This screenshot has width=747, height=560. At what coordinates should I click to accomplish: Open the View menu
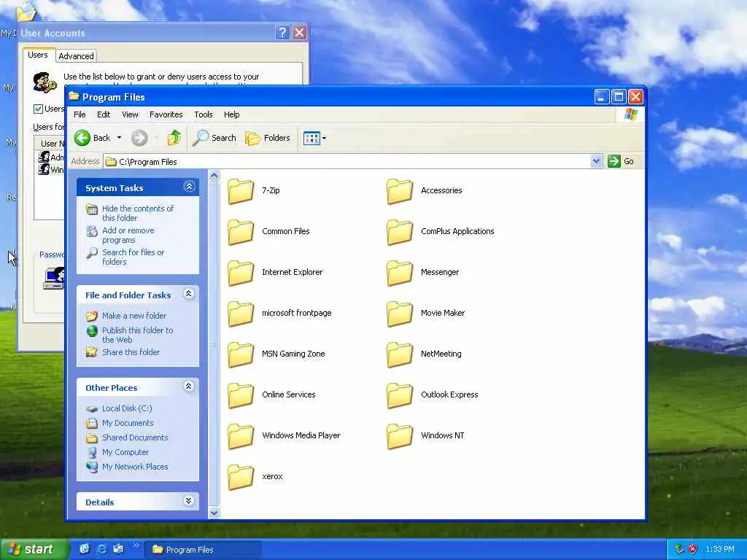130,114
